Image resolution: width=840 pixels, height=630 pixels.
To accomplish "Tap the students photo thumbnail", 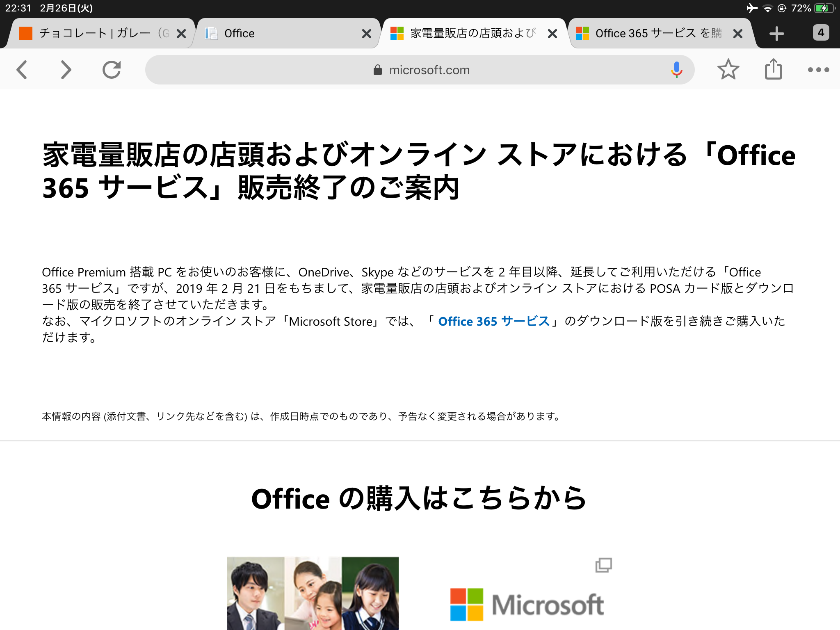I will point(313,593).
